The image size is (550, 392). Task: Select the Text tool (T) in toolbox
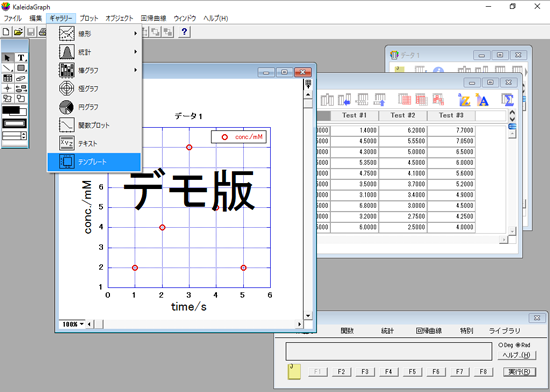[21, 57]
